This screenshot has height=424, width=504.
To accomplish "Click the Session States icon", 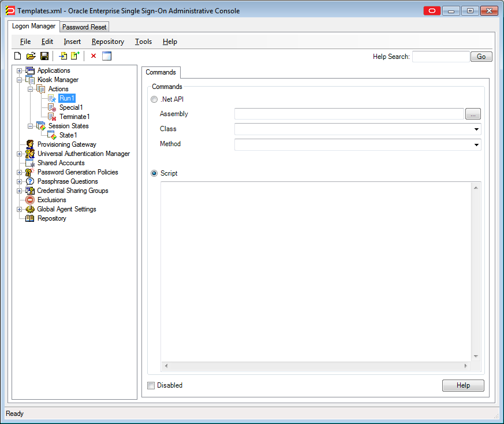I will point(41,126).
